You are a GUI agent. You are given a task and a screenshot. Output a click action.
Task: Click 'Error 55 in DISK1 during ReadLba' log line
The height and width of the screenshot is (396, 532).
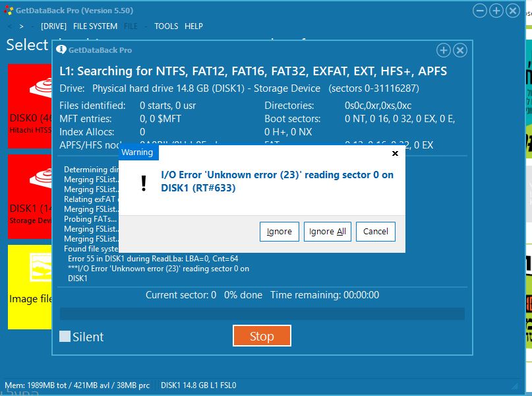153,259
